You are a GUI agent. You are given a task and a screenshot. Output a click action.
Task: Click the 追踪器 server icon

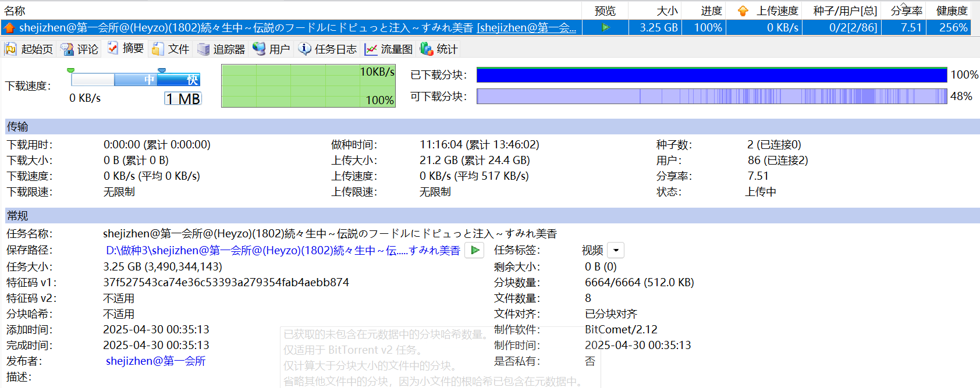point(203,49)
